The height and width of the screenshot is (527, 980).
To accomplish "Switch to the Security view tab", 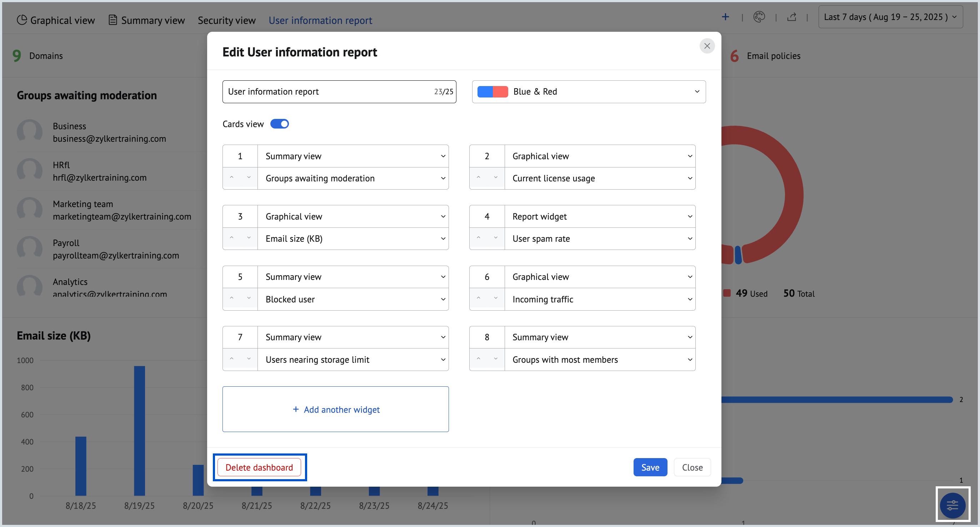I will (227, 20).
